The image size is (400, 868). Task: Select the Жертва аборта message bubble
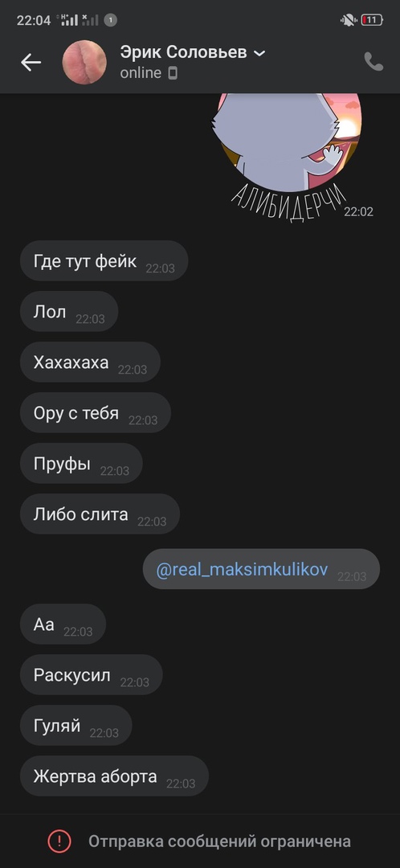coord(114,776)
